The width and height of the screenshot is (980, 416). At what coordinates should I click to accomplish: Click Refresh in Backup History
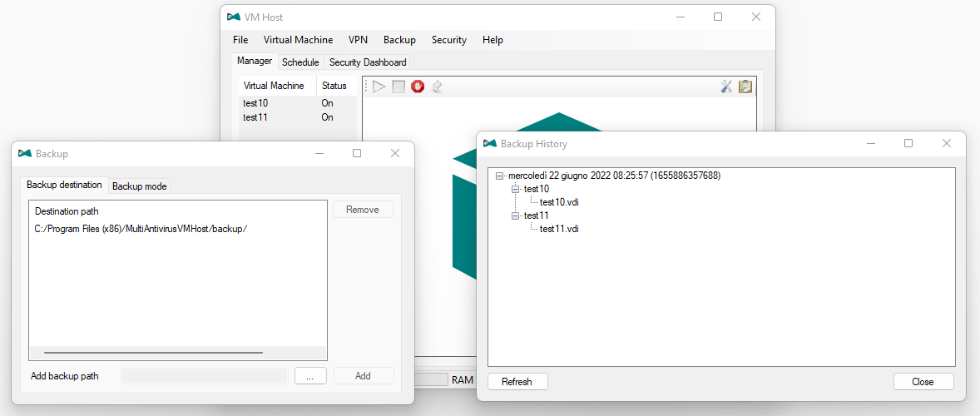point(517,382)
